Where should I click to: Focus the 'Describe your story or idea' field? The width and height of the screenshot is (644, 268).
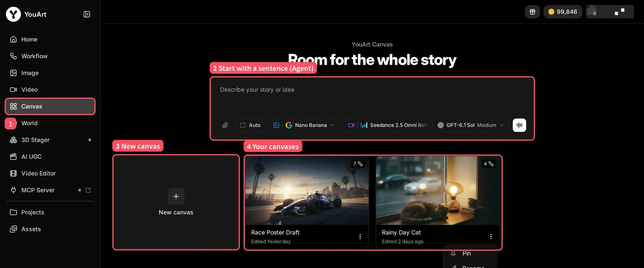[372, 97]
